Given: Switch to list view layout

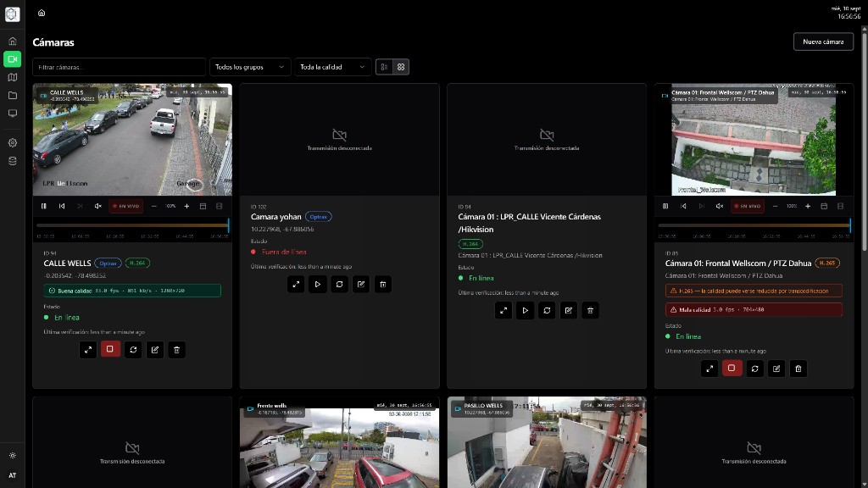Looking at the screenshot, I should coord(384,67).
